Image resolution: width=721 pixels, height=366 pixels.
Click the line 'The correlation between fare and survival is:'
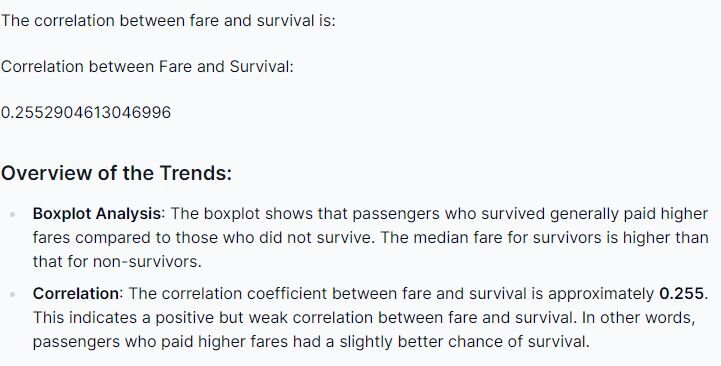click(x=168, y=21)
